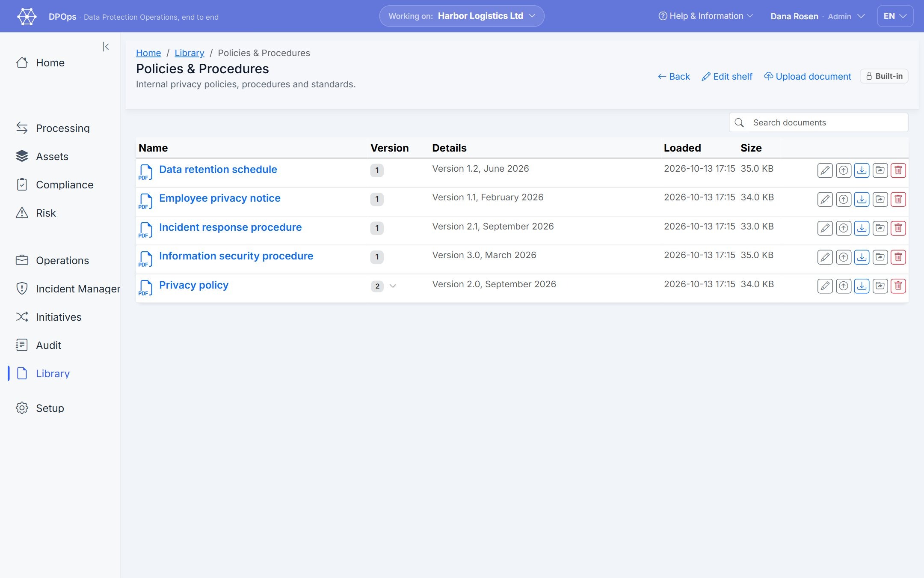Screen dimensions: 924x578
Task: Delete the Incident response procedure document
Action: pyautogui.click(x=898, y=228)
